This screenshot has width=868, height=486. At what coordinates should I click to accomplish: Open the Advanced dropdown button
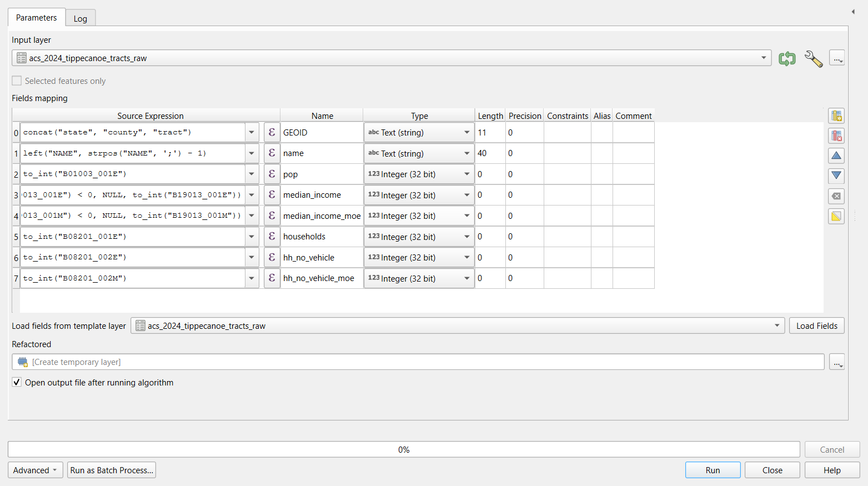[x=36, y=470]
